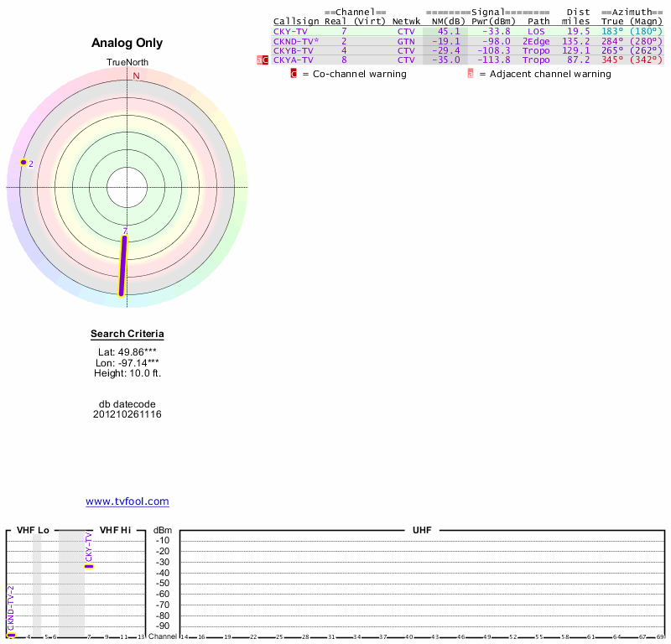This screenshot has width=671, height=644.
Task: Click the CKND-TV-2 marker in the VHF chart
Action: coord(11,635)
